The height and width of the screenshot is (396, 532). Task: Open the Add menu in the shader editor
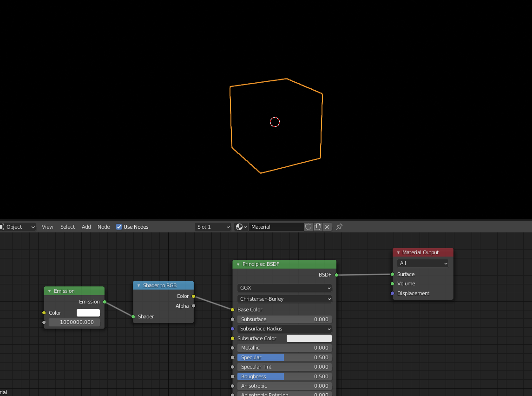coord(86,227)
